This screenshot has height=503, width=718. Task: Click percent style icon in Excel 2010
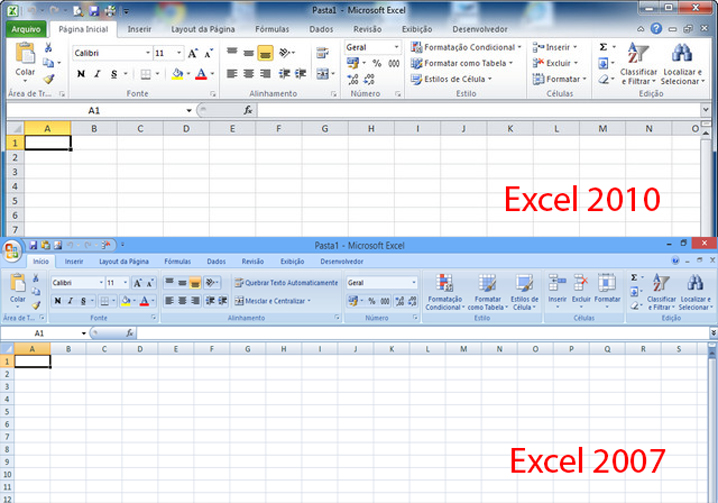[377, 63]
